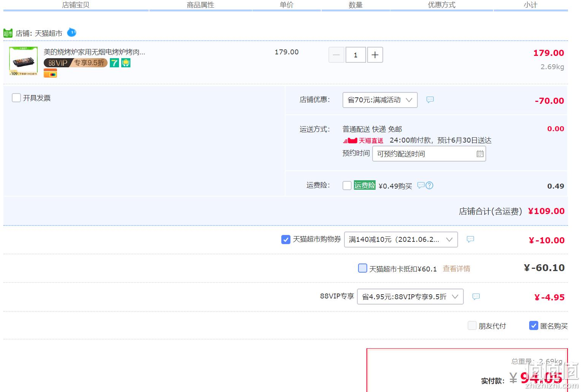Enable the 开具发票 checkbox
582x392 pixels.
tap(16, 98)
